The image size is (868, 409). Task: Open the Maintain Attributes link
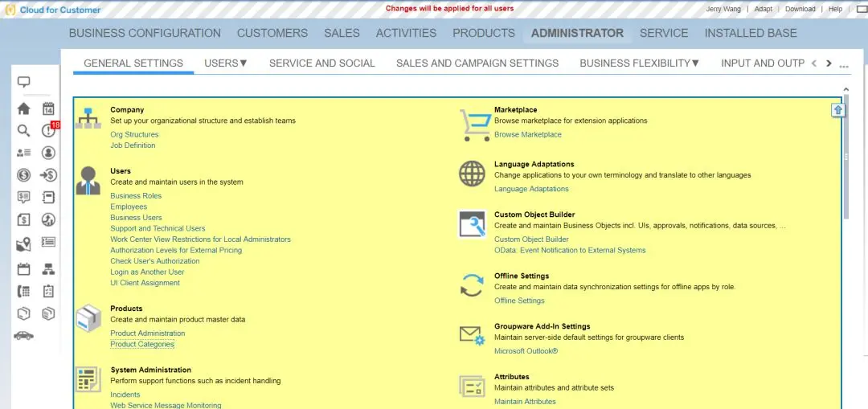point(525,401)
